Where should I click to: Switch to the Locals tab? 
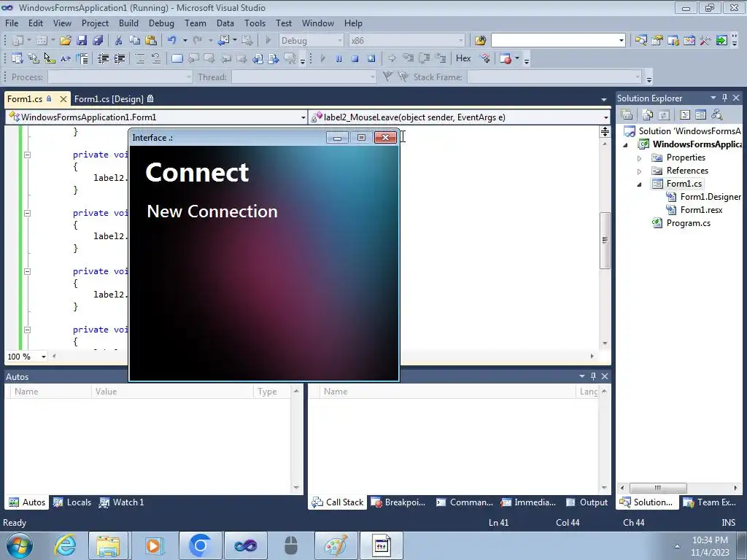click(x=72, y=502)
